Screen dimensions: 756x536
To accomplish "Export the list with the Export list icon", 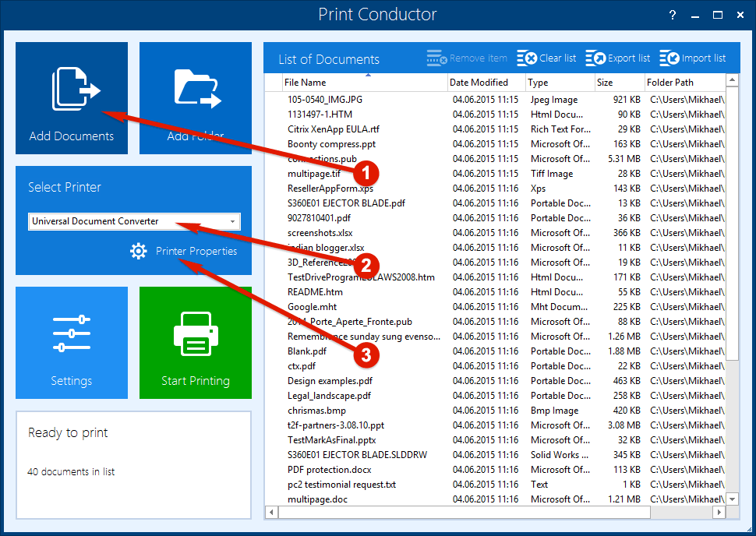I will [597, 57].
